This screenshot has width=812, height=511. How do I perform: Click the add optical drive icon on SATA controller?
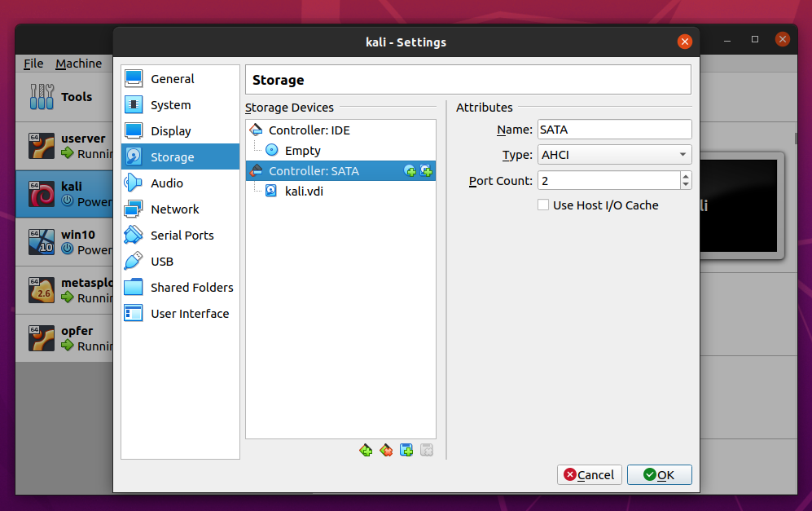(410, 171)
